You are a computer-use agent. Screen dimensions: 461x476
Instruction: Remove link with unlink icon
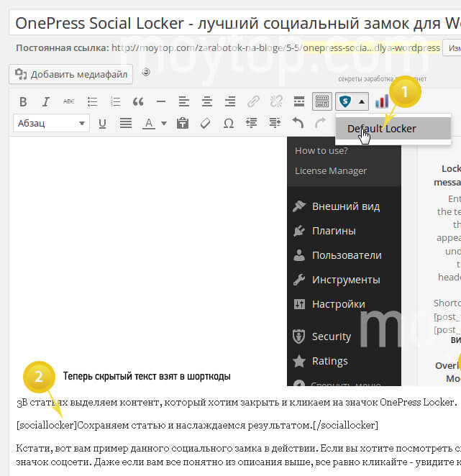(x=276, y=101)
